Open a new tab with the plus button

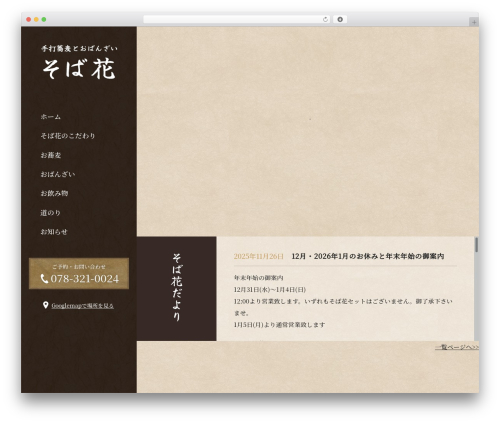pyautogui.click(x=474, y=22)
